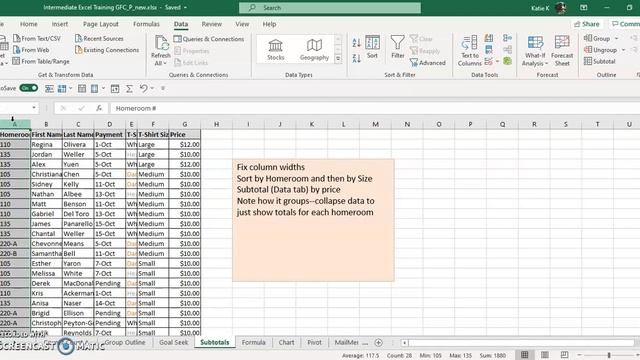Open the Insert ribbon tab
This screenshot has height=360, width=640.
60,24
